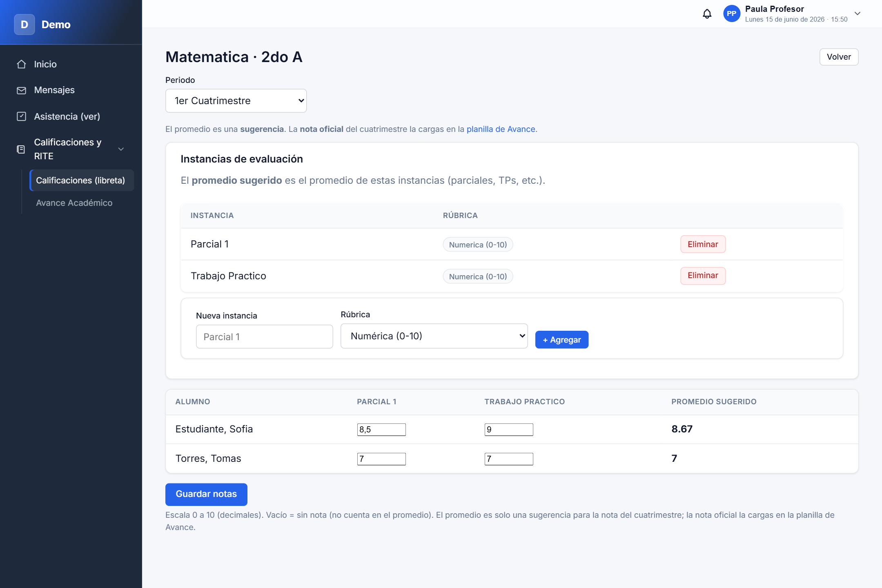The height and width of the screenshot is (588, 882).
Task: Click Calificaciones y RITE menu label
Action: click(x=68, y=149)
